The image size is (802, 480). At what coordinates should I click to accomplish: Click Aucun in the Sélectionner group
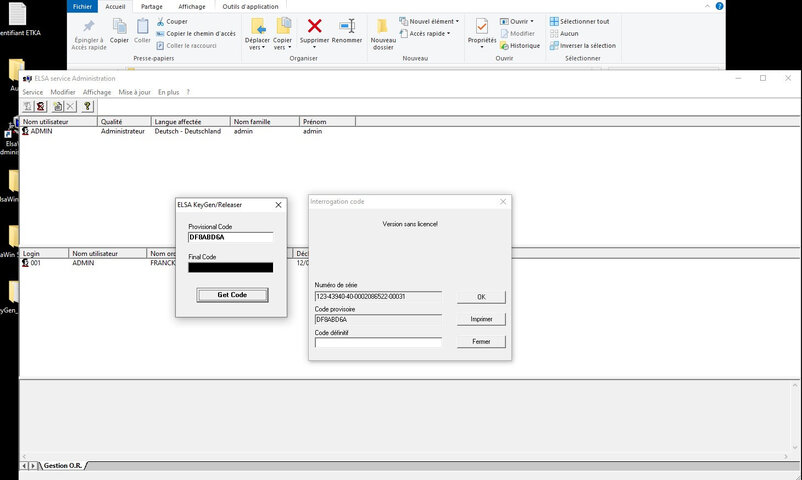point(564,33)
